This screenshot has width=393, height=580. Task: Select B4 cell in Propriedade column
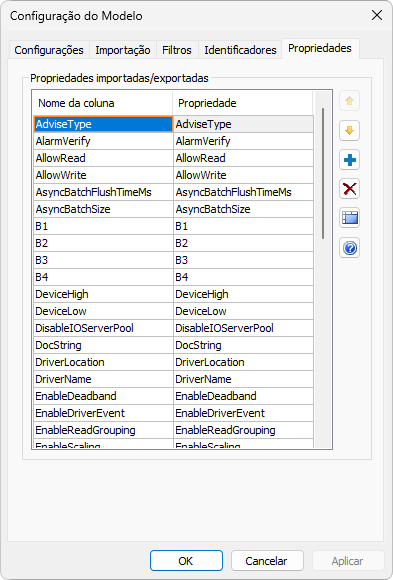pyautogui.click(x=243, y=277)
